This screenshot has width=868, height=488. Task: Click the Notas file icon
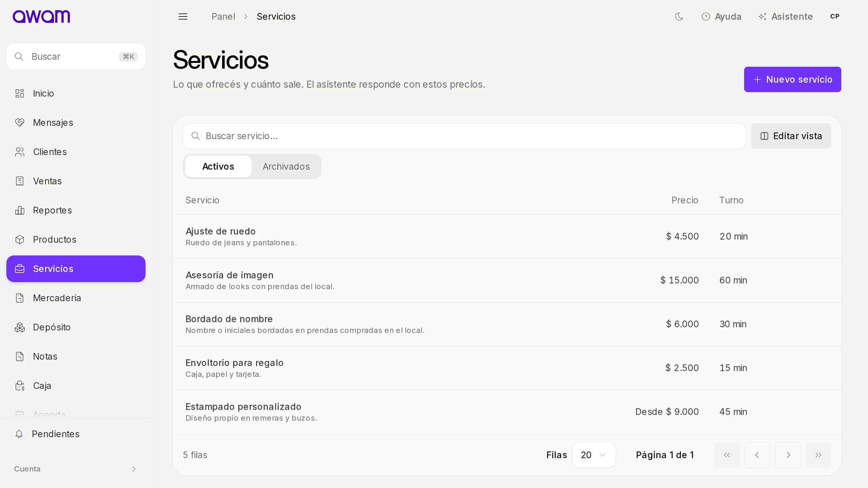pos(20,356)
